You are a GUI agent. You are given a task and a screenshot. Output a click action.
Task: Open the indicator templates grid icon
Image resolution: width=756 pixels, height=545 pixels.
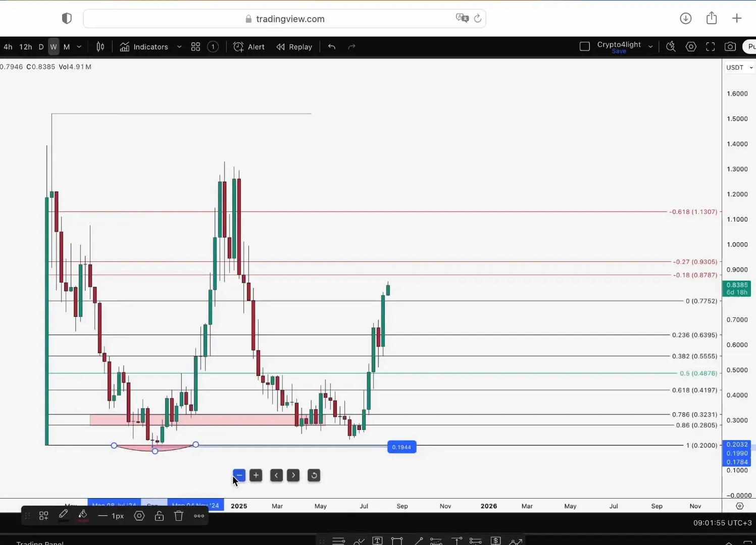click(196, 47)
